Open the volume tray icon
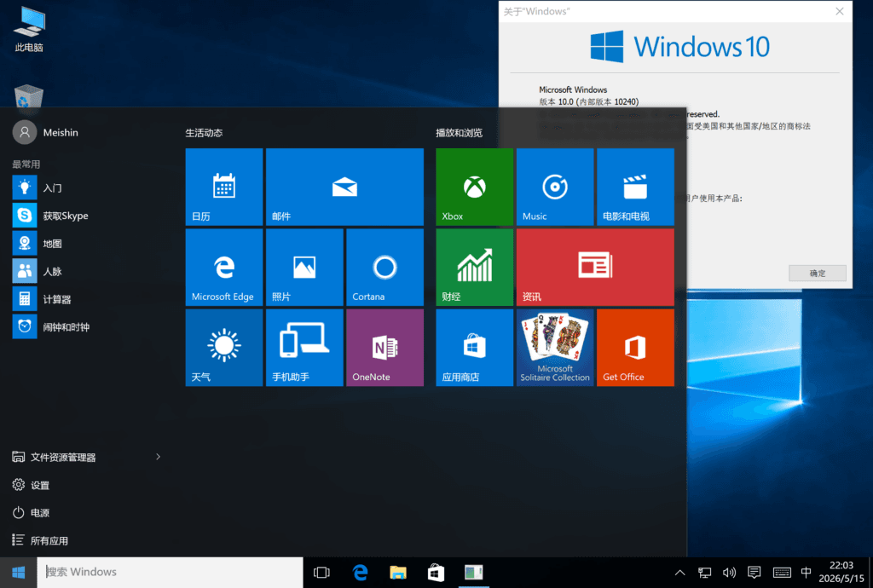Viewport: 873px width, 588px height. point(729,573)
